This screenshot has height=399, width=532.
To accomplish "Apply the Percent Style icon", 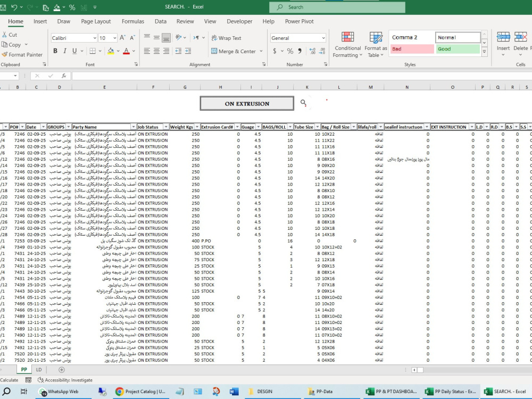I will [290, 51].
